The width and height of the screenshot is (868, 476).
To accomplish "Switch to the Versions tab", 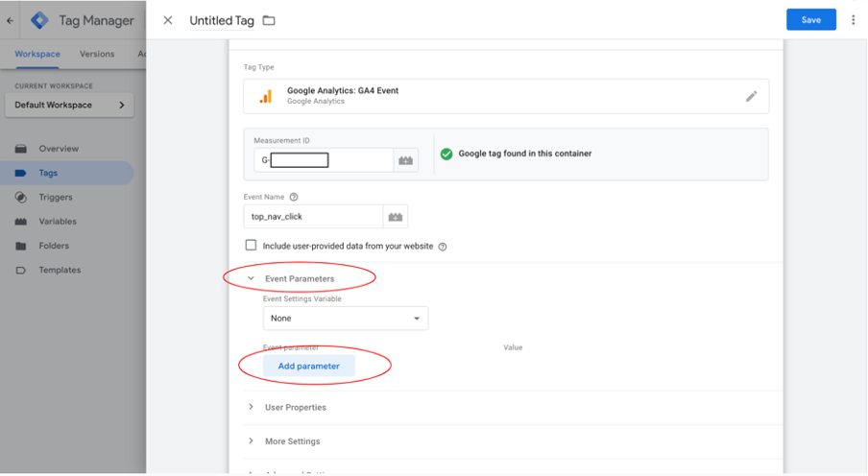I will [x=97, y=54].
